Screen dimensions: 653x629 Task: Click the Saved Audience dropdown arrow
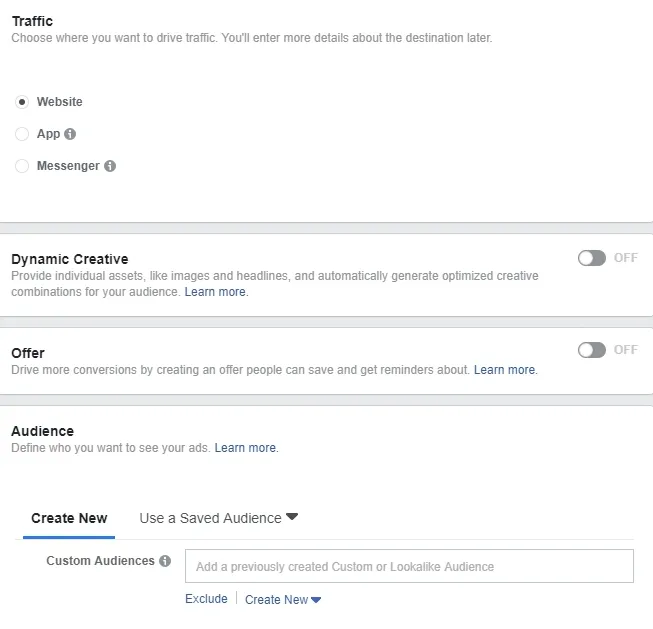tap(292, 517)
